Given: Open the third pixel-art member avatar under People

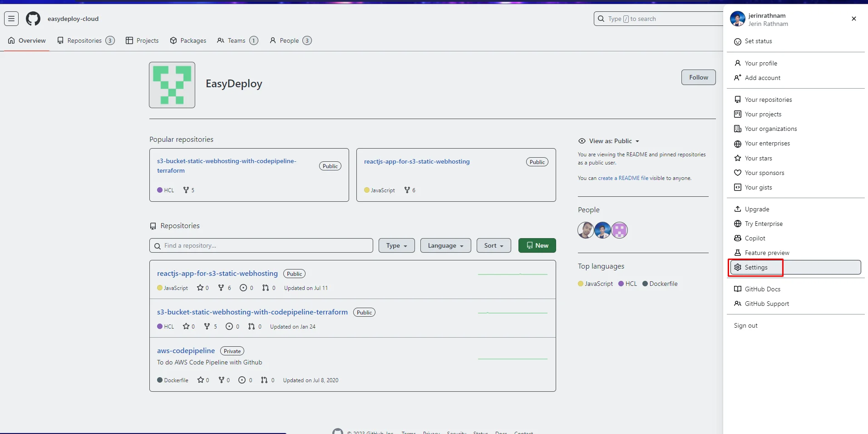Looking at the screenshot, I should coord(619,230).
